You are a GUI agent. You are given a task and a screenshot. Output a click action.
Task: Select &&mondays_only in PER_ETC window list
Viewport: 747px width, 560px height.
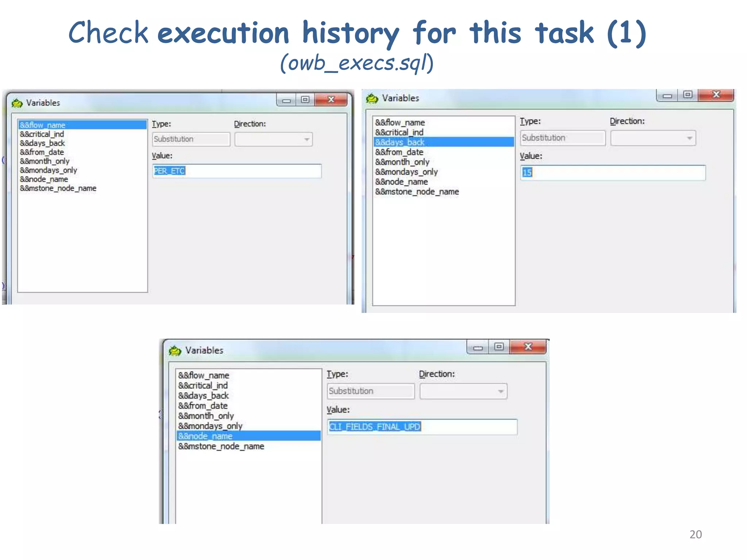point(49,170)
